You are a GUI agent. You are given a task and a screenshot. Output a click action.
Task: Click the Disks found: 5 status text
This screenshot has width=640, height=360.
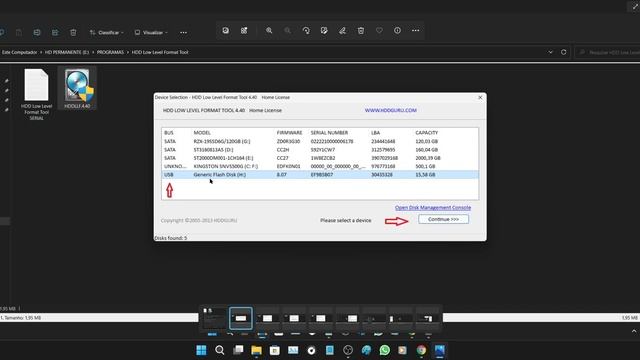tap(171, 238)
